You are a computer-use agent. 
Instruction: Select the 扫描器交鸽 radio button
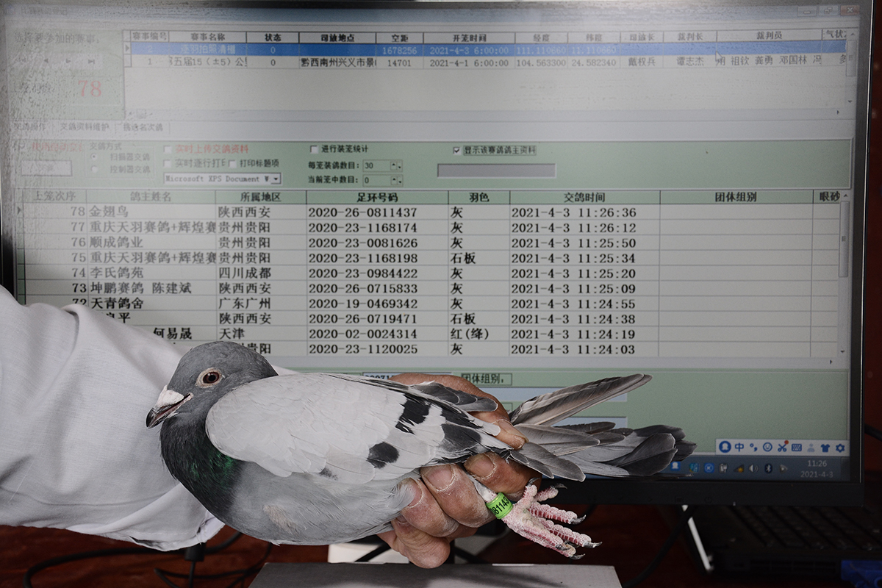pyautogui.click(x=95, y=157)
